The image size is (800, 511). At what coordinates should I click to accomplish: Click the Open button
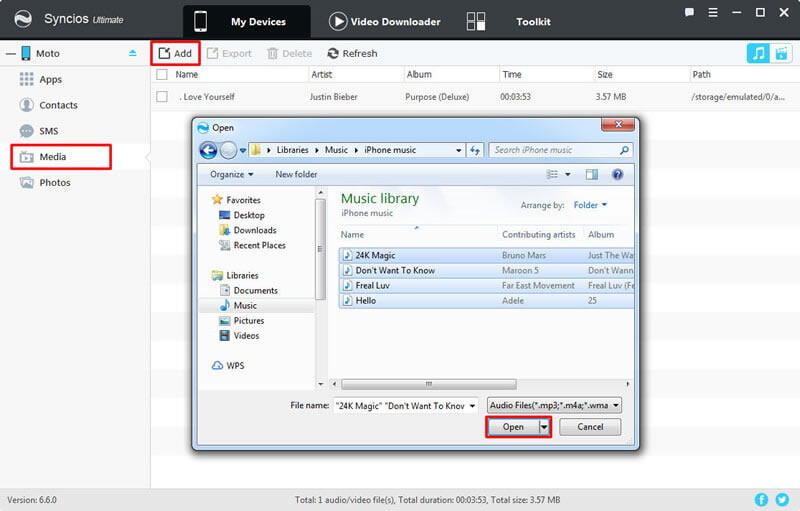click(x=512, y=426)
